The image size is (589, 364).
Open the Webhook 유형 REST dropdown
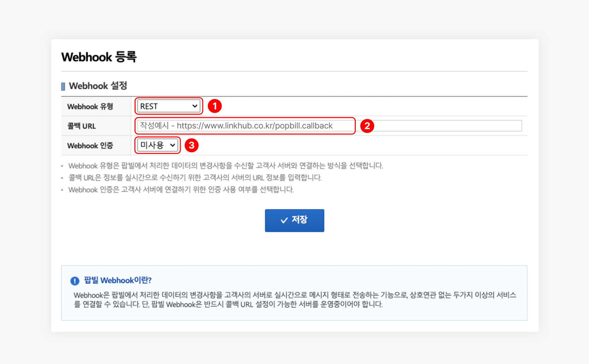(x=168, y=106)
